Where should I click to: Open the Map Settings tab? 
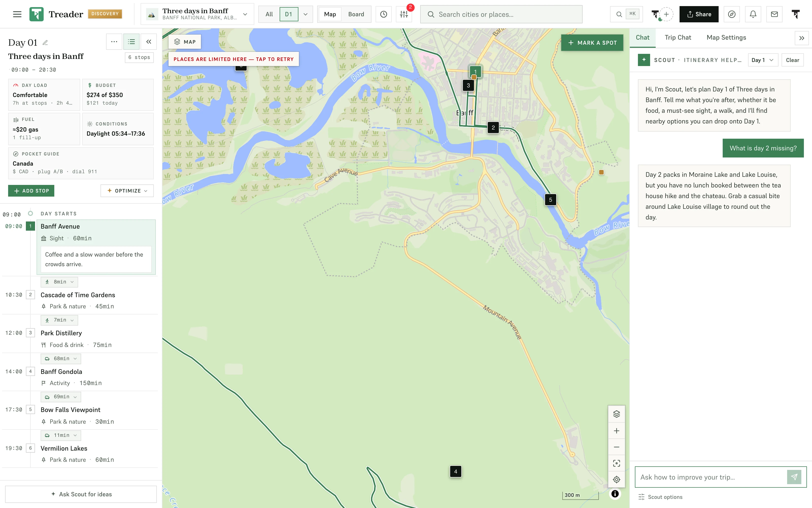pyautogui.click(x=726, y=38)
